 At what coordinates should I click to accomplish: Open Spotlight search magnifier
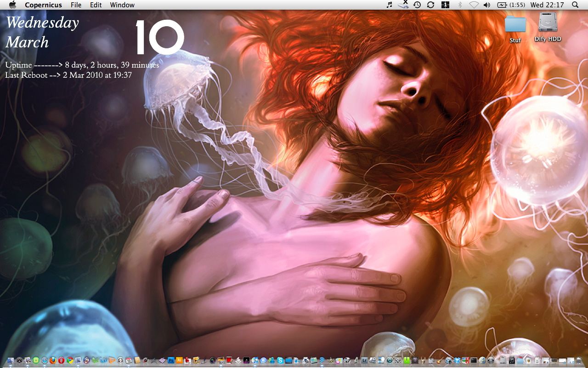tap(576, 5)
